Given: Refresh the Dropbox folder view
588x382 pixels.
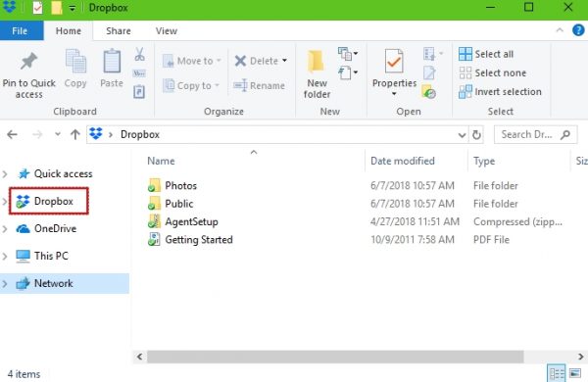Looking at the screenshot, I should click(476, 134).
